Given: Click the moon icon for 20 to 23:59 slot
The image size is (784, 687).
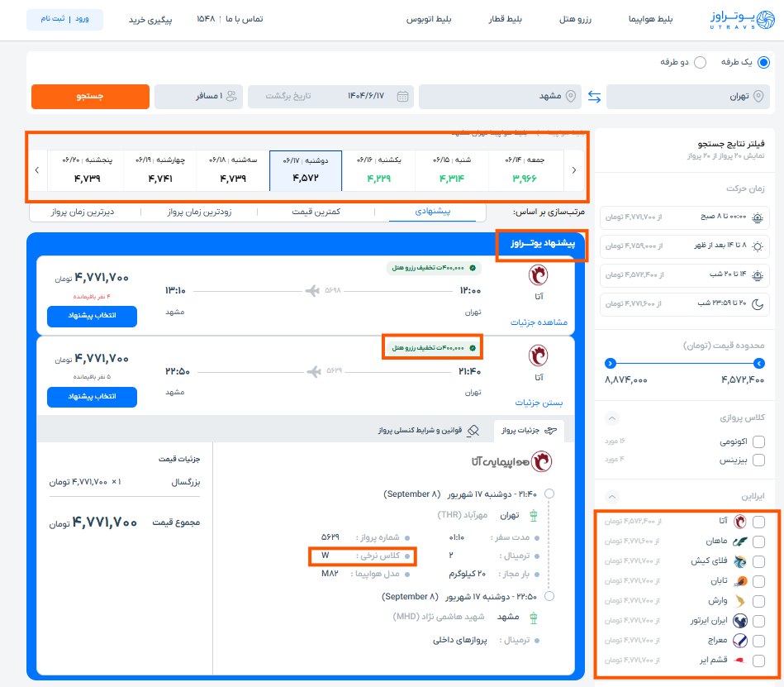Looking at the screenshot, I should tap(758, 303).
